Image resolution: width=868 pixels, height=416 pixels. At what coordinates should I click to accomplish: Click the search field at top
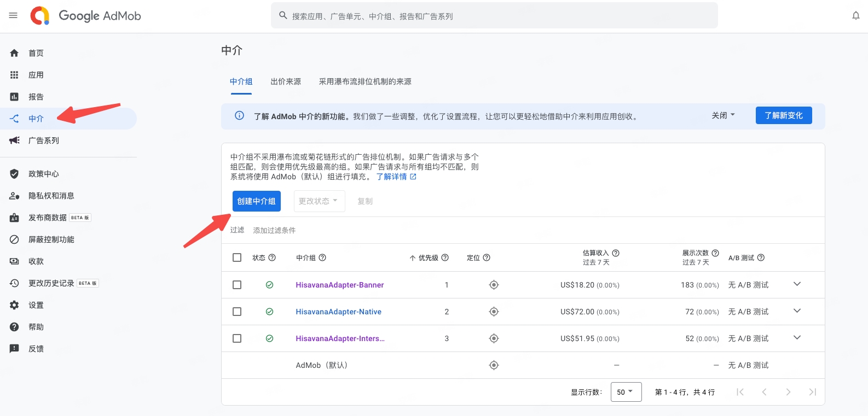(494, 16)
